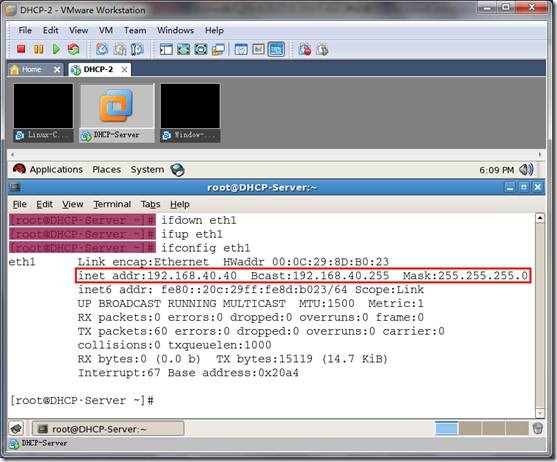Suspend the VM with pause icon
The width and height of the screenshot is (557, 462).
pos(39,49)
